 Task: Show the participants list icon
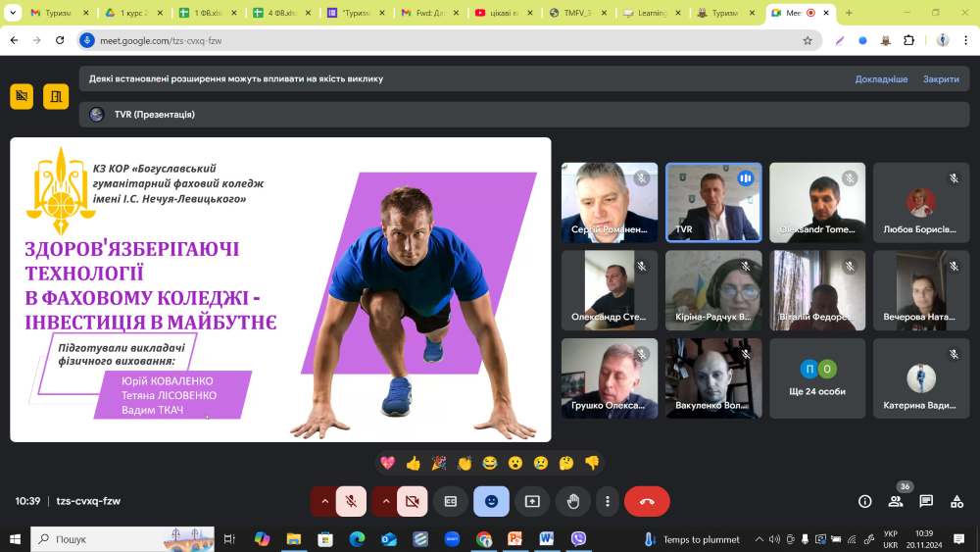click(x=895, y=501)
